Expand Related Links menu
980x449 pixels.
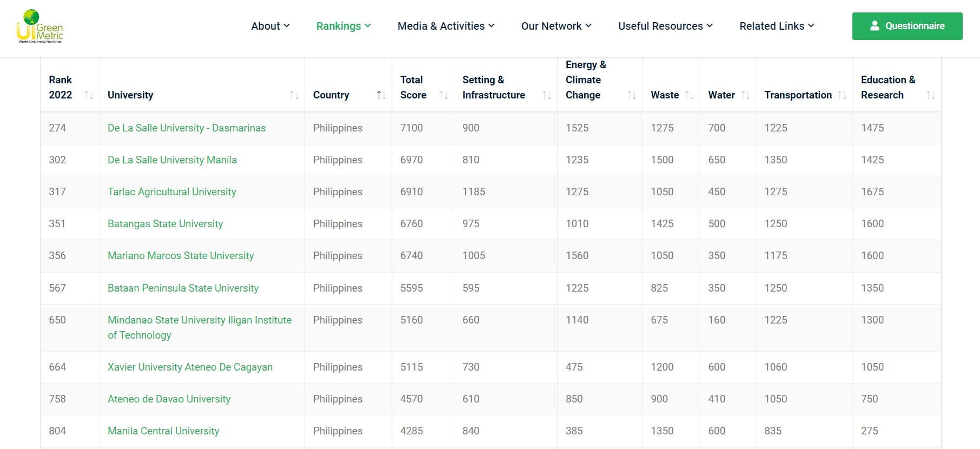tap(777, 26)
